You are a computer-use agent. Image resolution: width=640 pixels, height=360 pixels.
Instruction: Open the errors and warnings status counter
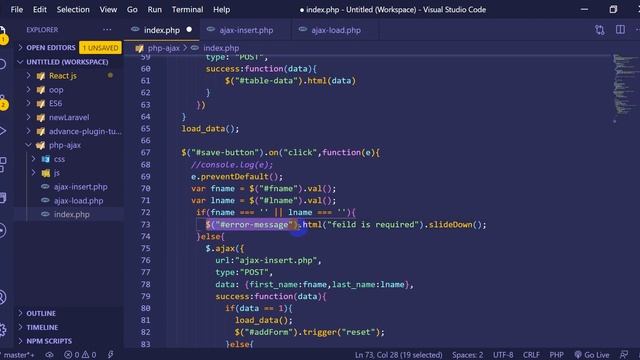pyautogui.click(x=80, y=355)
